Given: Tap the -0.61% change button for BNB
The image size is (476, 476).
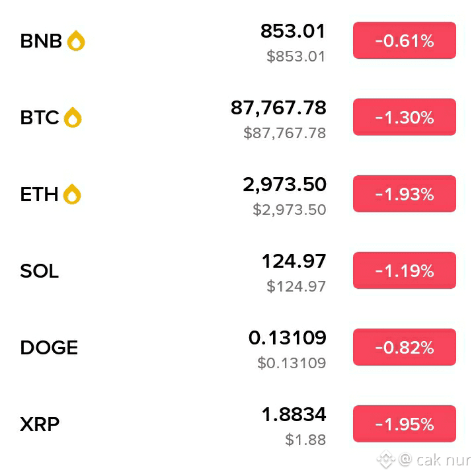Looking at the screenshot, I should point(405,40).
